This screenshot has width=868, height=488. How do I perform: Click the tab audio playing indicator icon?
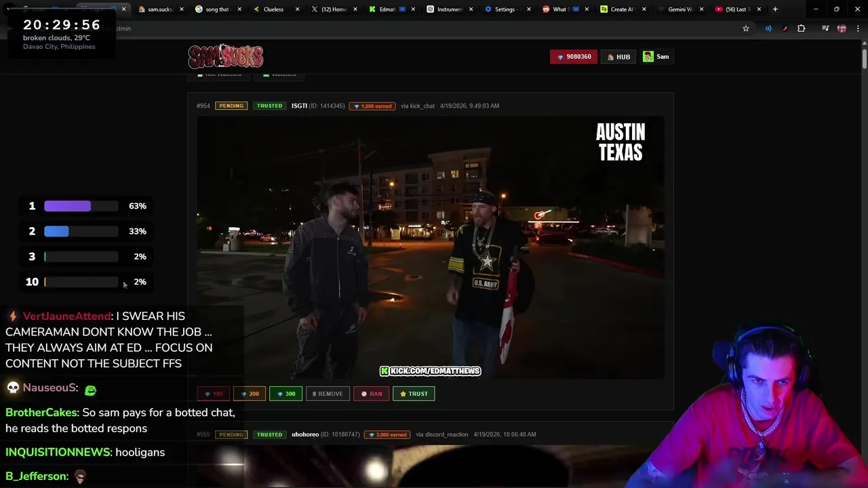pyautogui.click(x=768, y=28)
